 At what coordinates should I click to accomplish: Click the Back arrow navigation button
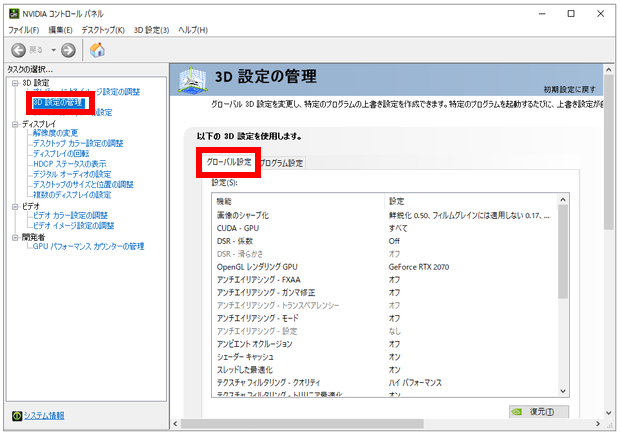coord(18,50)
